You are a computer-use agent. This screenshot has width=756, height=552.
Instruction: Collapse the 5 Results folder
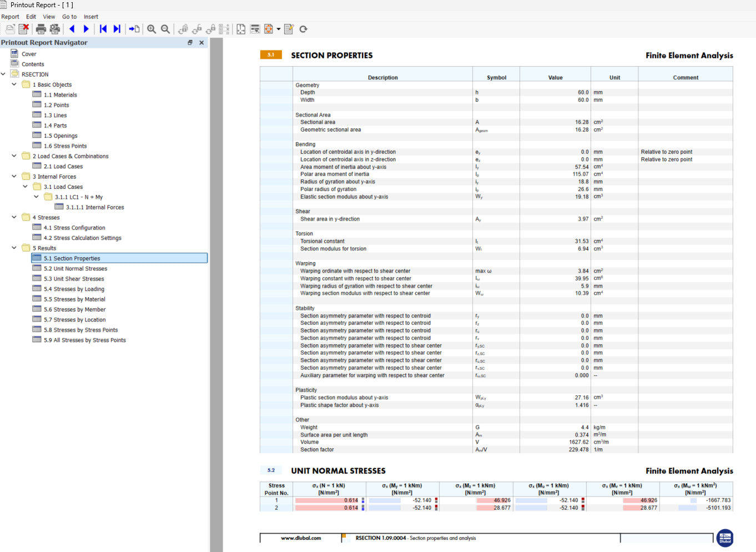click(x=14, y=248)
